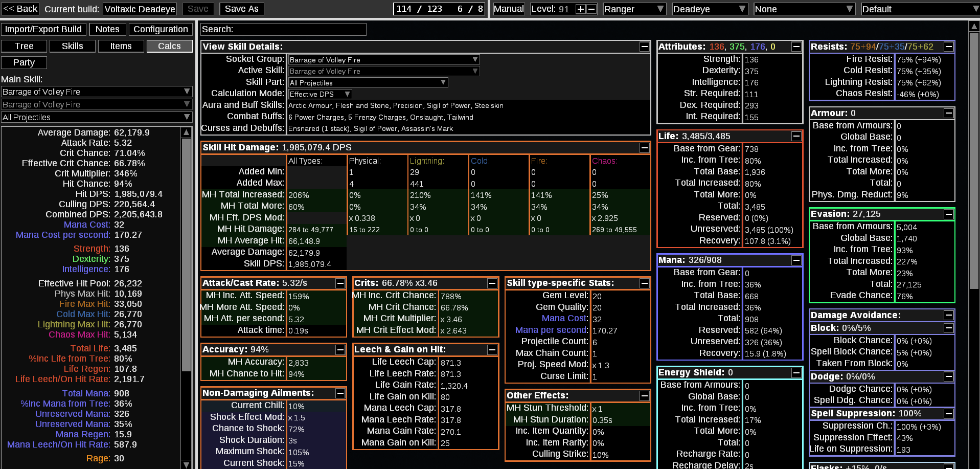980x469 pixels.
Task: Open the Deadeye ascendancy dropdown
Action: click(x=710, y=9)
